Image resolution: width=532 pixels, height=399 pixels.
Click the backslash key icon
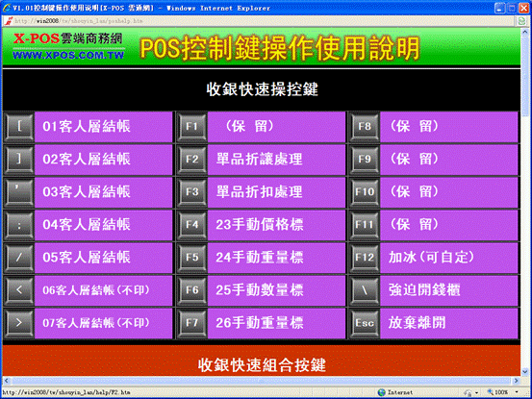365,290
